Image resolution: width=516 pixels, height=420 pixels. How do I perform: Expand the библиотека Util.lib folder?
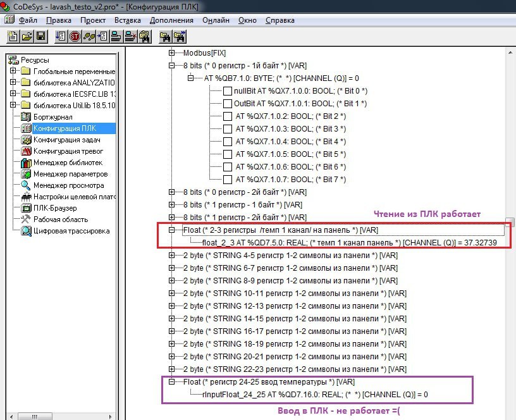(13, 105)
